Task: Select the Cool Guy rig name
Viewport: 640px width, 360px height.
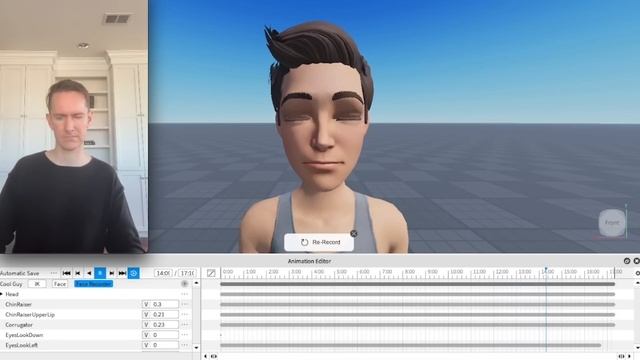Action: tap(11, 284)
